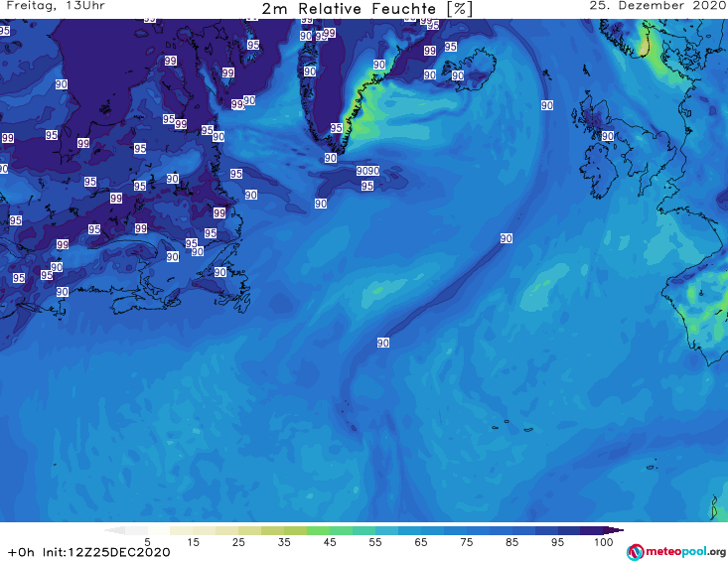Click the '35' tick label on the colorbar

click(x=284, y=542)
